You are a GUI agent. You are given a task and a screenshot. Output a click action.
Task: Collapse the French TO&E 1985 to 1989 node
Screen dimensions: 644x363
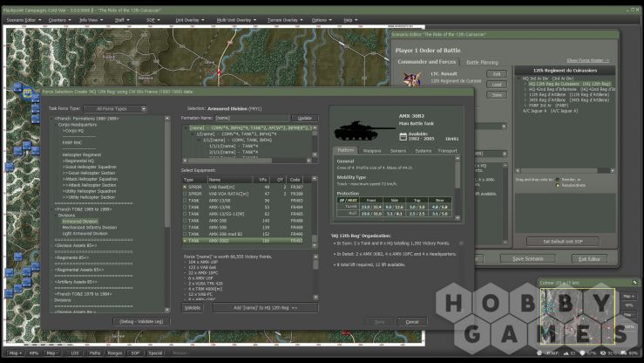click(x=52, y=209)
